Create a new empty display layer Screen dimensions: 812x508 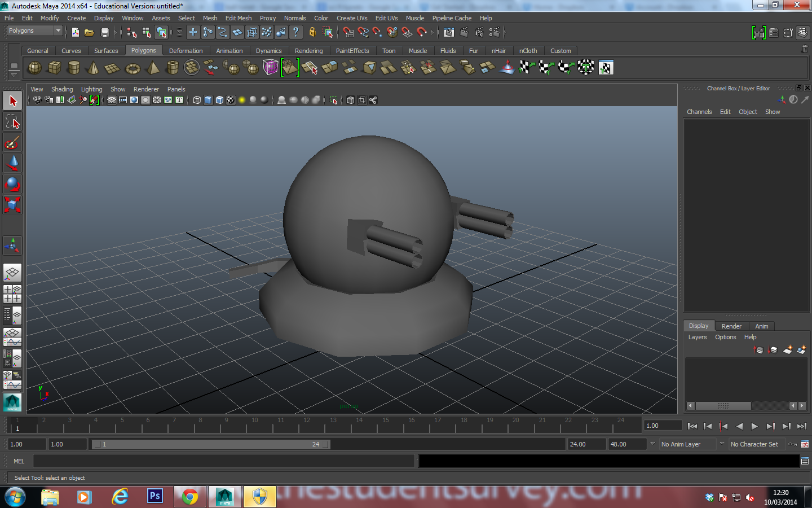pos(787,349)
